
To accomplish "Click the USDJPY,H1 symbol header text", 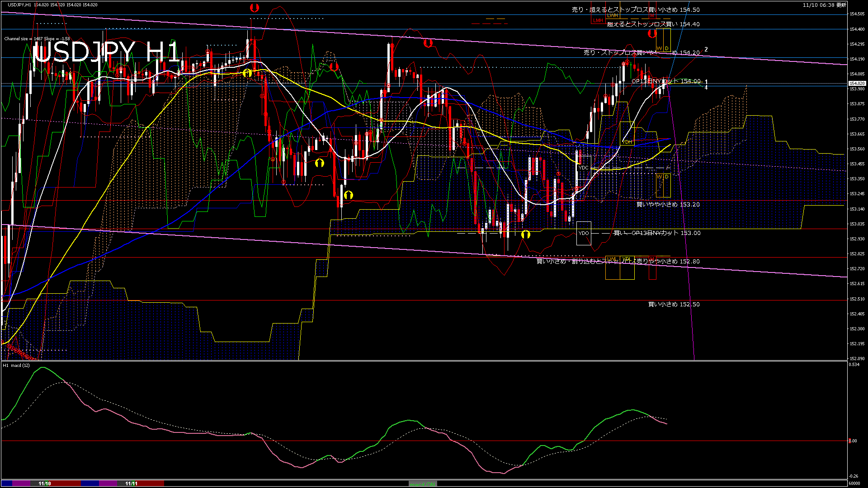I will point(20,5).
